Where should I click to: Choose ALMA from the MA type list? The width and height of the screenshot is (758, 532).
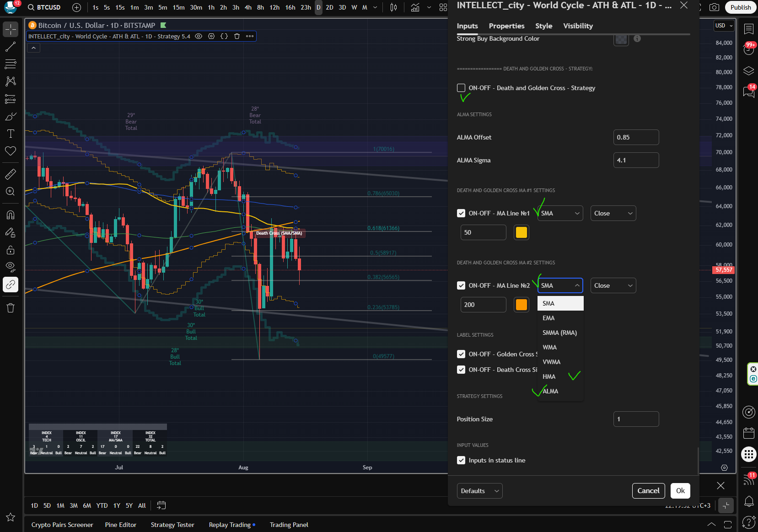550,391
